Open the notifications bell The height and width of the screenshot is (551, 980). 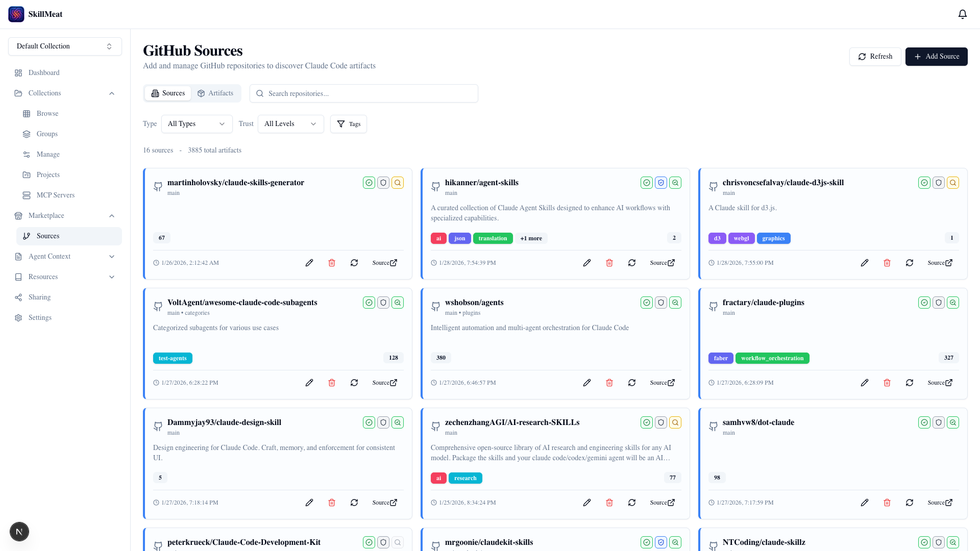(962, 14)
